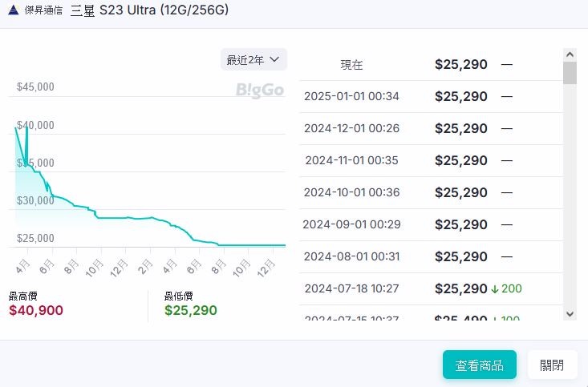Click the scrollbar down arrow
Image resolution: width=588 pixels, height=387 pixels.
[570, 314]
